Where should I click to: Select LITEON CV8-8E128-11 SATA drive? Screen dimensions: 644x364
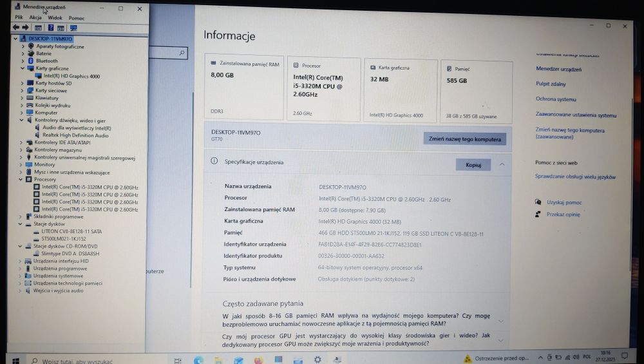pos(71,231)
